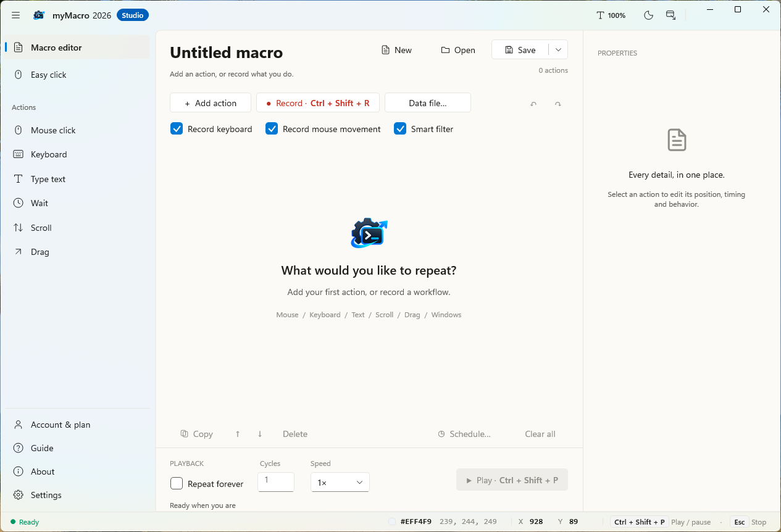Open Schedule... dialog
The image size is (781, 532).
click(464, 434)
